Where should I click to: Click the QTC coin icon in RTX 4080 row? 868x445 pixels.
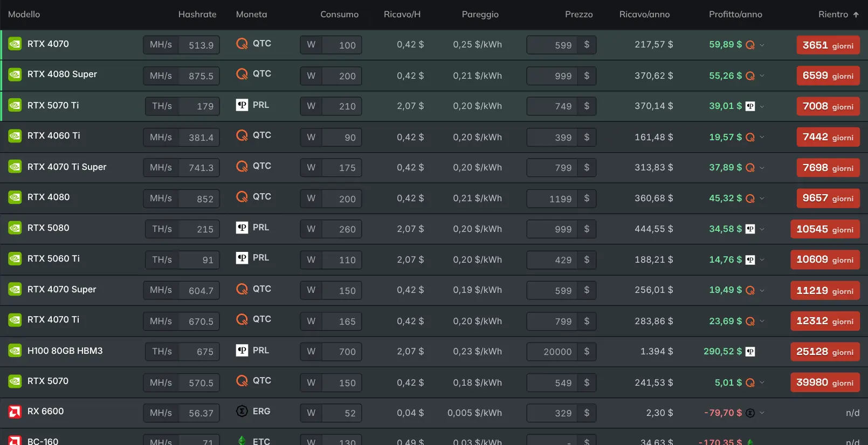[x=242, y=197]
